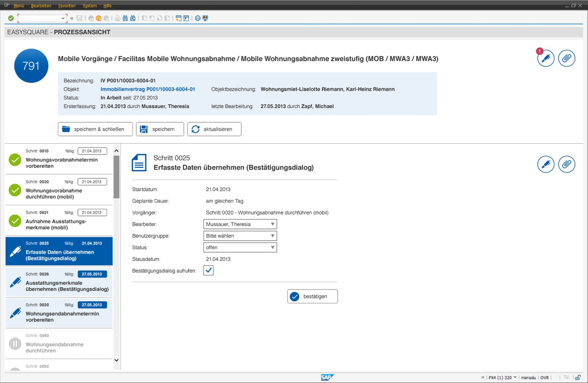Viewport: 588px width, 383px height.
Task: Open the Bearbeiter dropdown showing Mussauer, Theresia
Action: coord(240,224)
